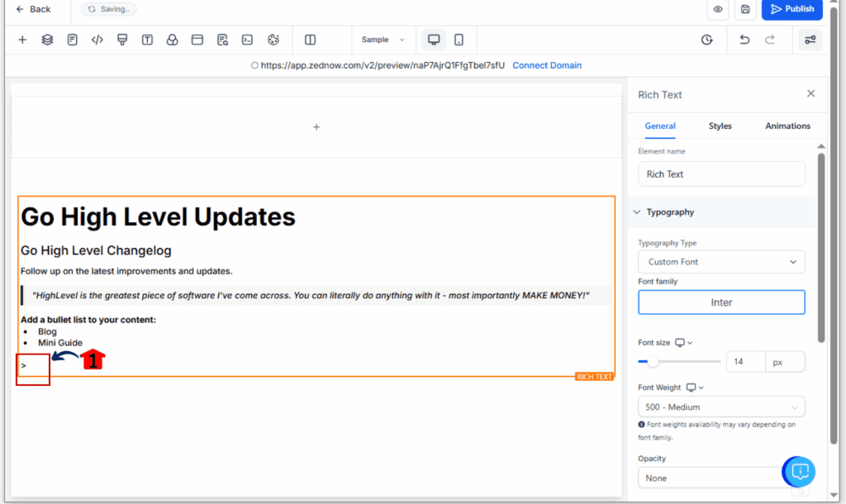The image size is (846, 504).
Task: Click the RICH TEXT element label tag
Action: point(594,377)
